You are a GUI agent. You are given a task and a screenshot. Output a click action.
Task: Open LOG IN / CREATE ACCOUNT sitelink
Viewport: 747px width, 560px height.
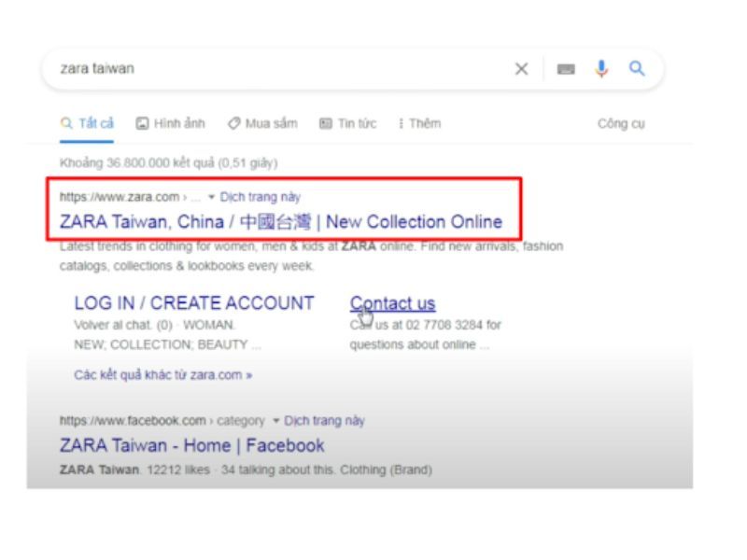tap(194, 303)
